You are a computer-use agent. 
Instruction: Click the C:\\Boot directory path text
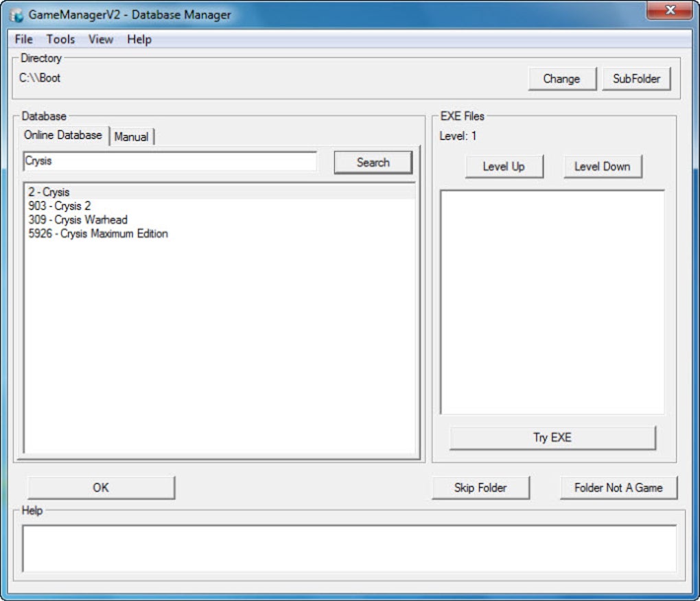coord(40,78)
